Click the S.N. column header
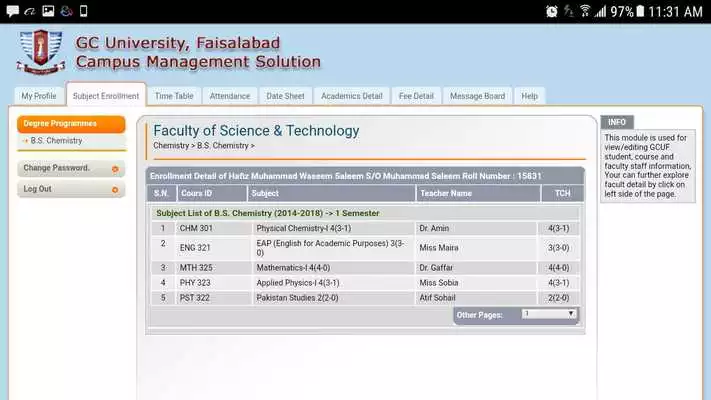 (x=161, y=193)
